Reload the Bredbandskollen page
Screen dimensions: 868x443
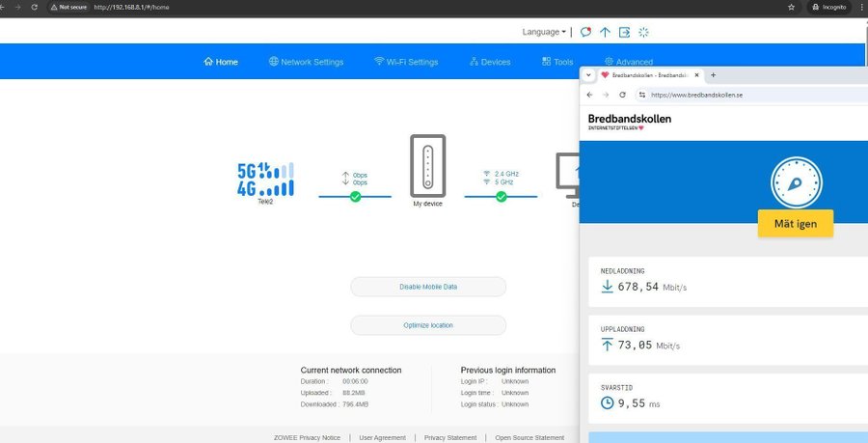pos(622,95)
